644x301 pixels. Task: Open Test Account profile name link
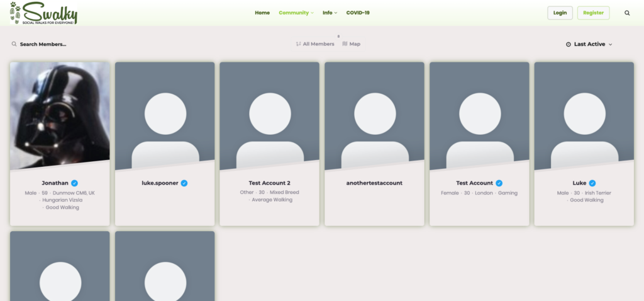474,183
